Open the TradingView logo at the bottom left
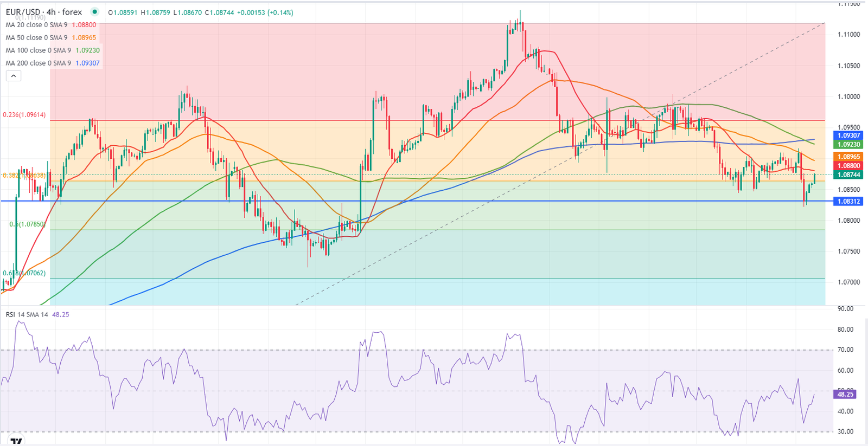This screenshot has width=868, height=446. [x=16, y=442]
